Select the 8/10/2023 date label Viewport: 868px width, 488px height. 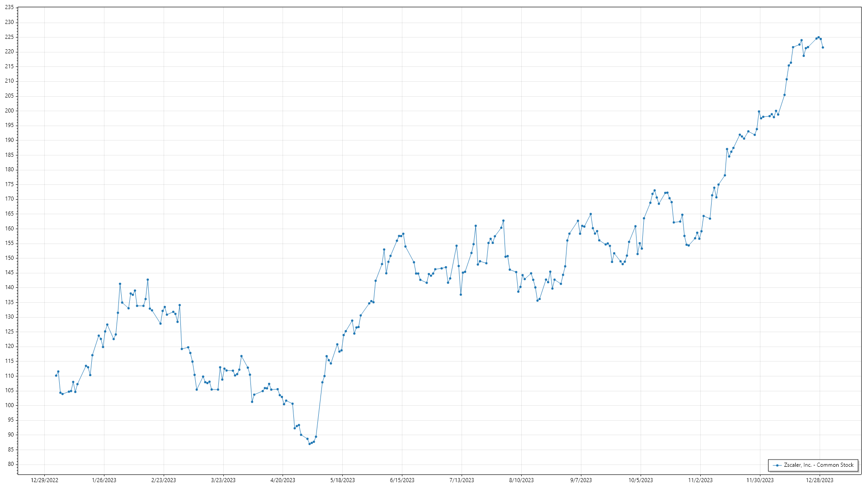tap(521, 480)
